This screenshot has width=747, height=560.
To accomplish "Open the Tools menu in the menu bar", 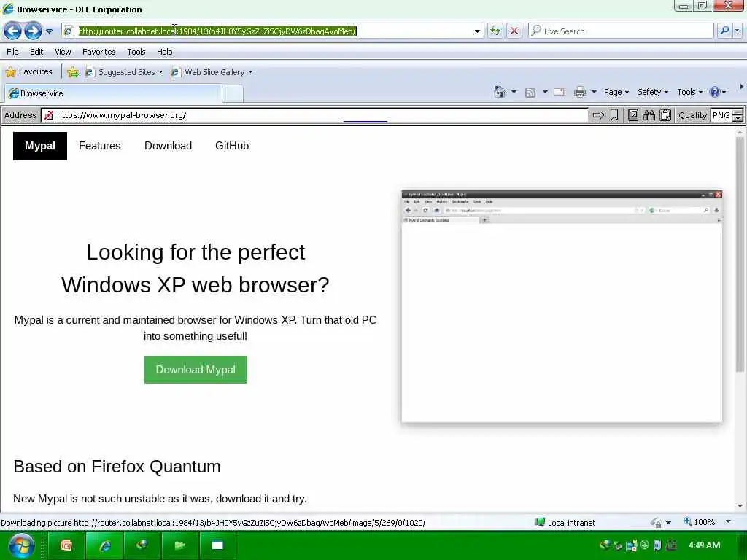I will point(136,52).
